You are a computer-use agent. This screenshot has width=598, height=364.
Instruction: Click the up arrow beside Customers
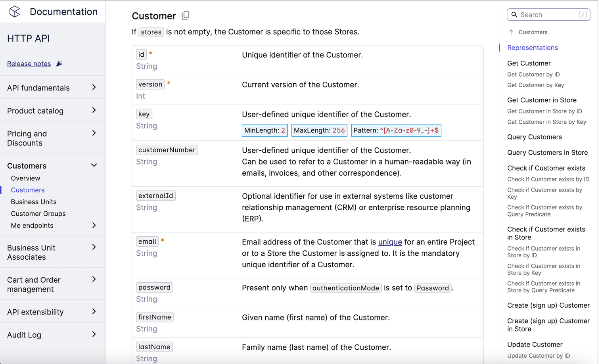pos(511,32)
